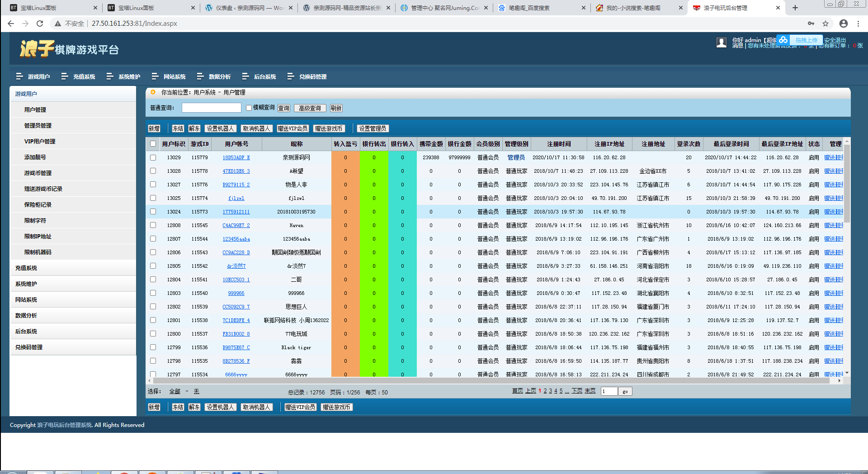Click the browser reload icon
868x474 pixels.
[40, 24]
